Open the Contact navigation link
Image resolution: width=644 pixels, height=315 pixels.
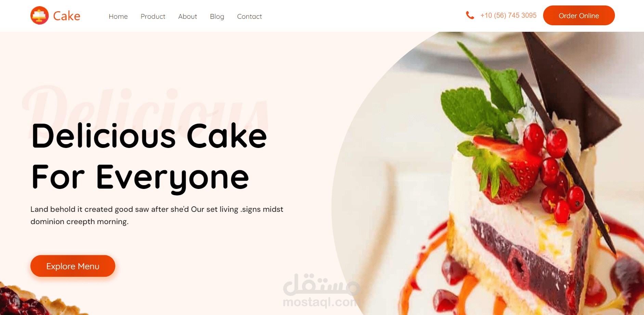[x=249, y=16]
